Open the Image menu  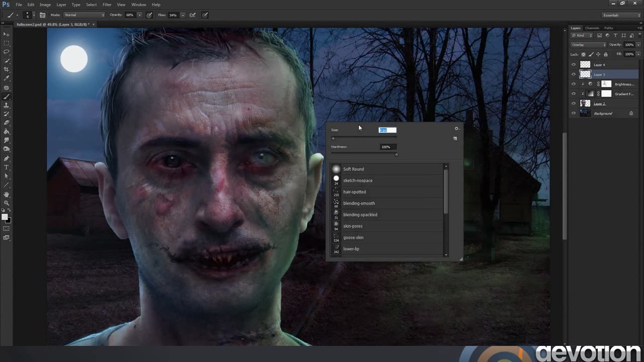(45, 5)
